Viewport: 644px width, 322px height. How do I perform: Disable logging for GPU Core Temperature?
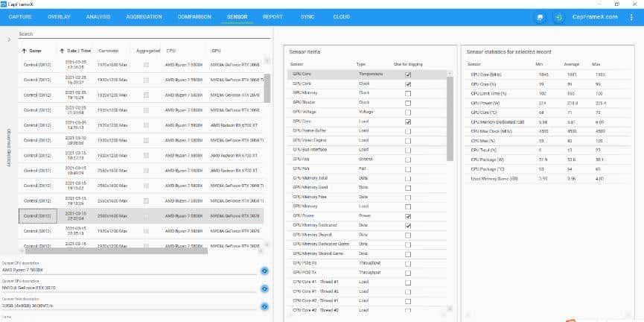pos(408,75)
